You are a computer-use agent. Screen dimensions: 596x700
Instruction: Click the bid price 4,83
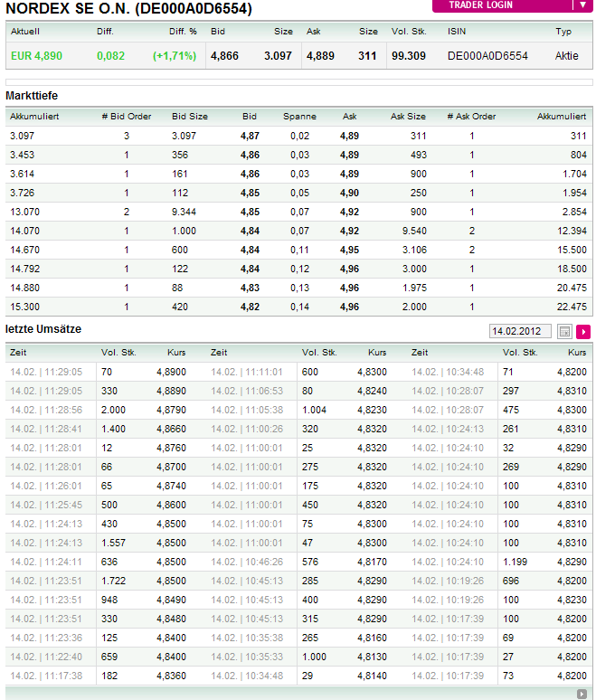pyautogui.click(x=250, y=288)
